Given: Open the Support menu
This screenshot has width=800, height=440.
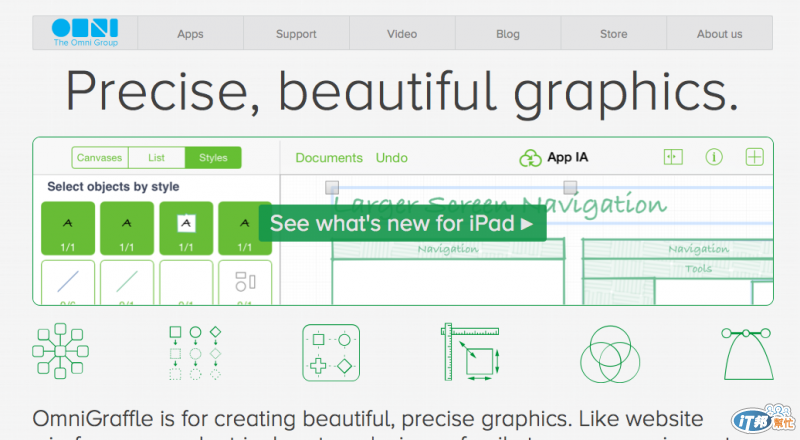Looking at the screenshot, I should point(296,34).
